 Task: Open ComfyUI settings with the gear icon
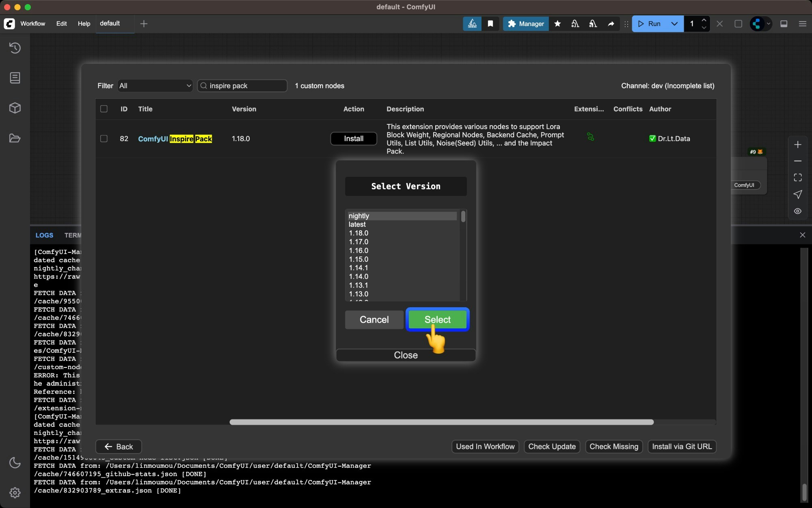[x=15, y=493]
